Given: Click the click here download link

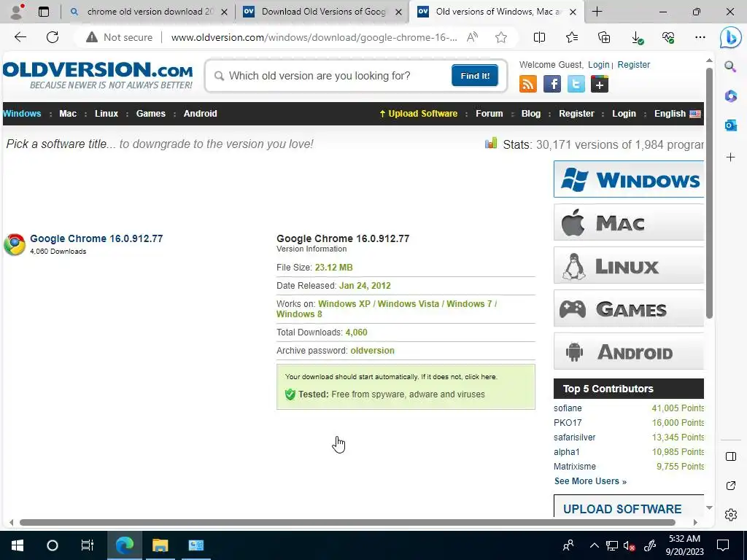Looking at the screenshot, I should click(480, 377).
